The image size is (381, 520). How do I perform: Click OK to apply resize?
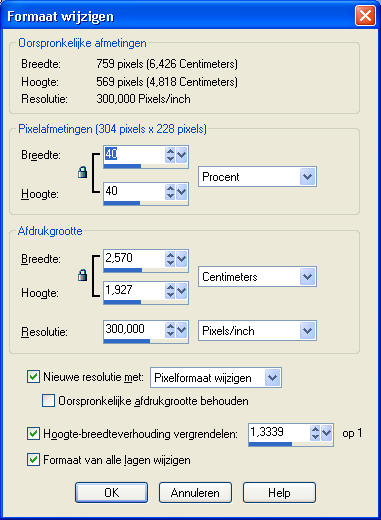point(111,492)
